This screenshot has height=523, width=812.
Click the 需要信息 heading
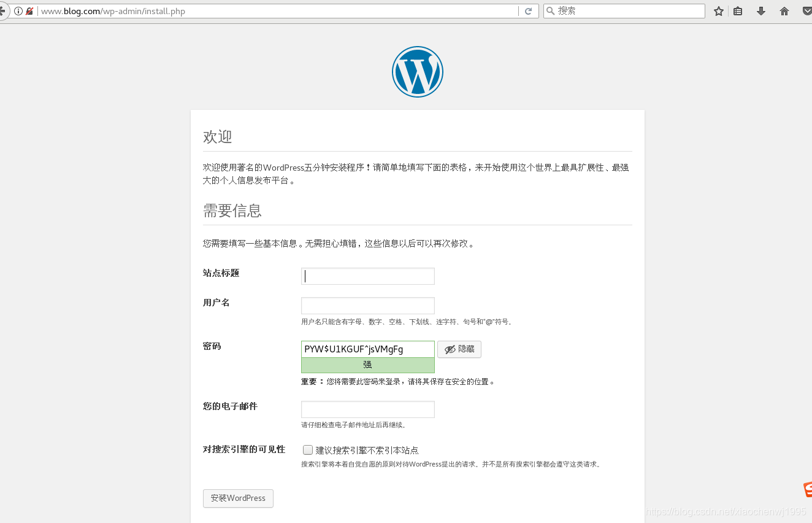(232, 211)
